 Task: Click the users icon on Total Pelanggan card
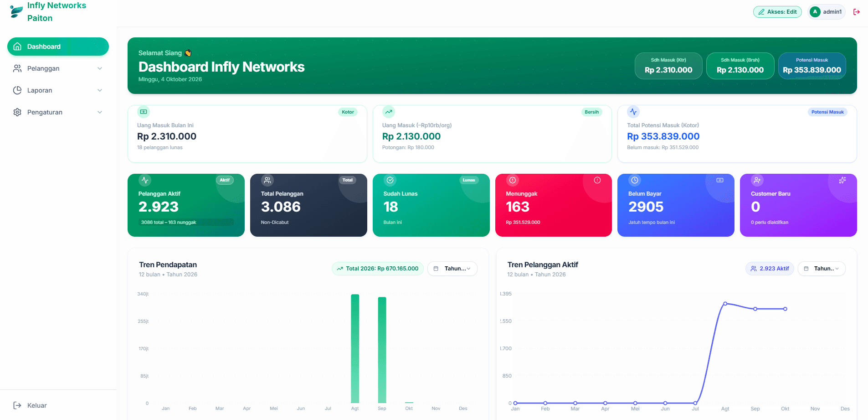267,180
